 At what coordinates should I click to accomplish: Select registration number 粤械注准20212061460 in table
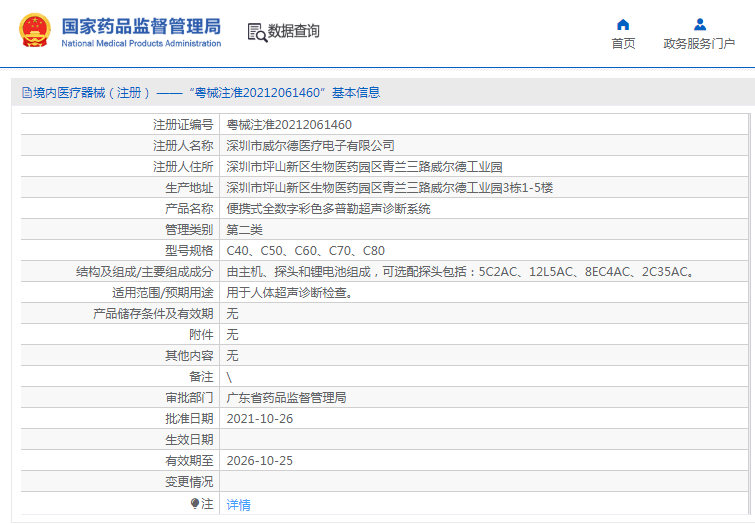[289, 125]
